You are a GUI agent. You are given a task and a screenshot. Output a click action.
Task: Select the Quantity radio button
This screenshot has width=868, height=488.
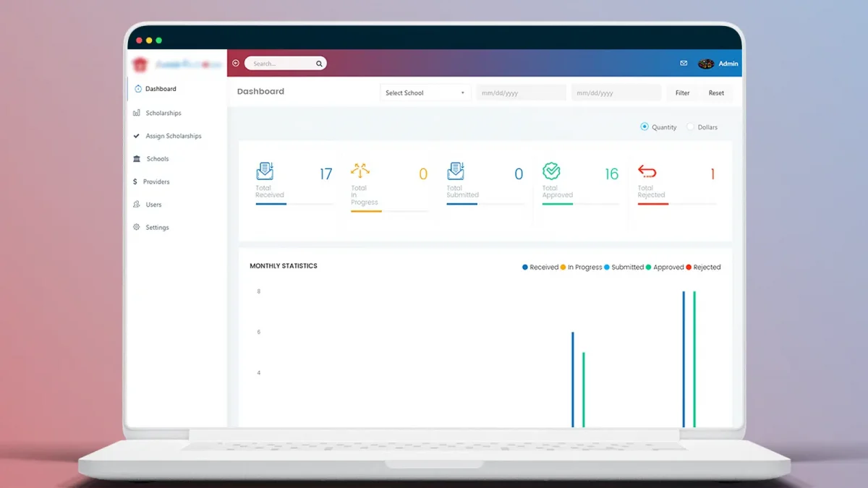coord(644,127)
